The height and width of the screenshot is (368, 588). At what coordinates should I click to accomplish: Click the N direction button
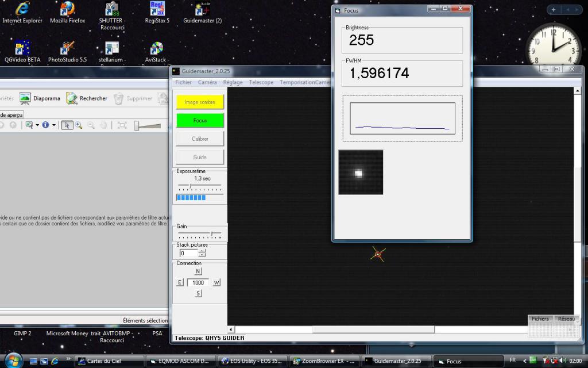coord(198,271)
